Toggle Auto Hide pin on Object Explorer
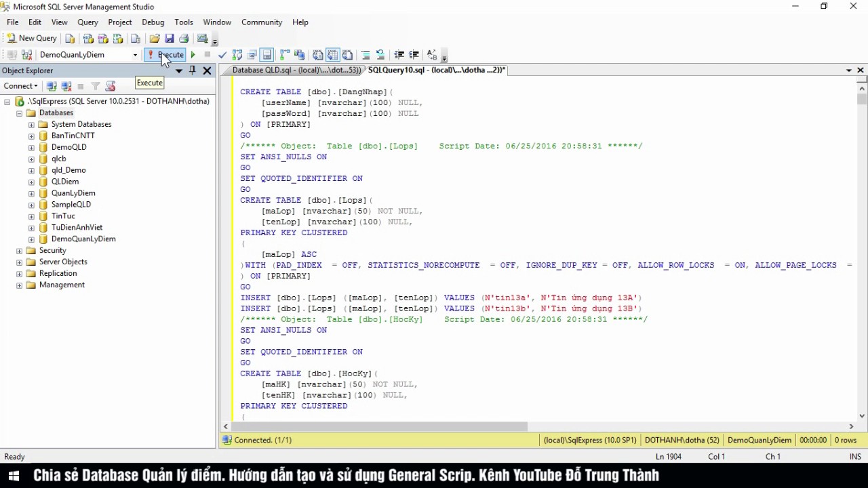Viewport: 868px width, 488px height. [x=193, y=70]
